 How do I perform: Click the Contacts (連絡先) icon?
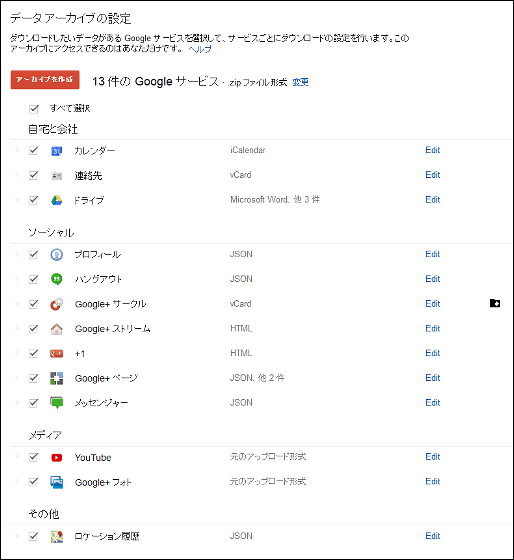56,176
